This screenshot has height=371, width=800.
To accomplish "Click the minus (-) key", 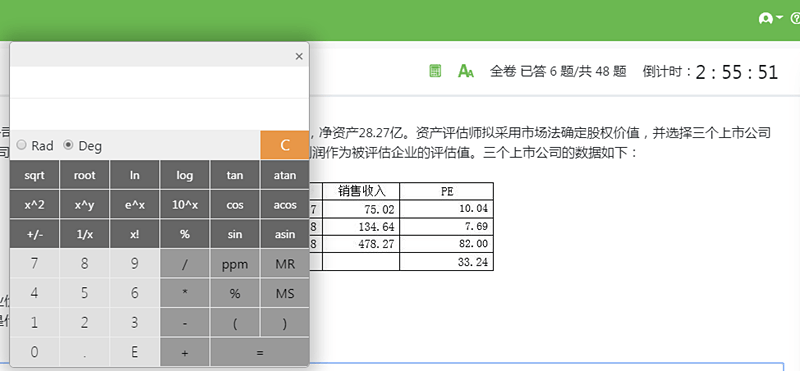I will 185,323.
